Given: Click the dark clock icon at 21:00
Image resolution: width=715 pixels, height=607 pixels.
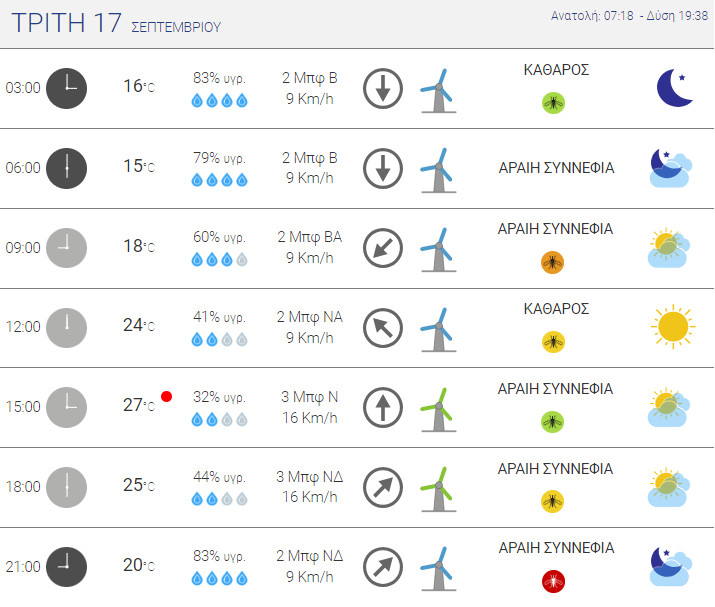Looking at the screenshot, I should coord(67,567).
